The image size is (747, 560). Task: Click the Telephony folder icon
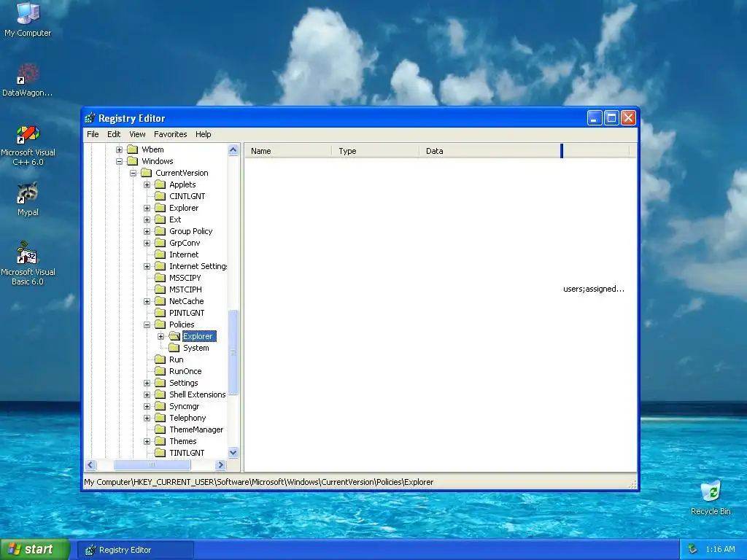[160, 418]
